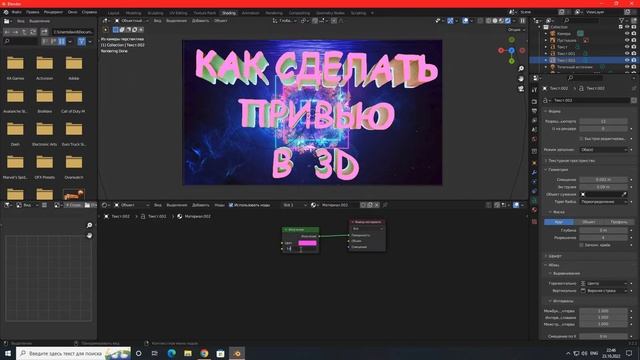Click the Windows taskbar search box
640x360 pixels.
coord(73,353)
